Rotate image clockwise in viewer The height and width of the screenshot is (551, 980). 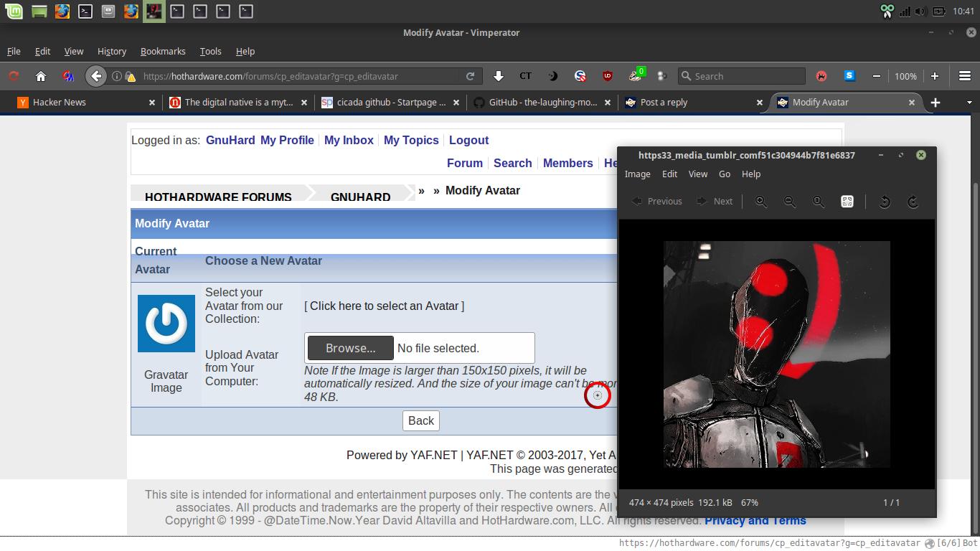point(913,202)
